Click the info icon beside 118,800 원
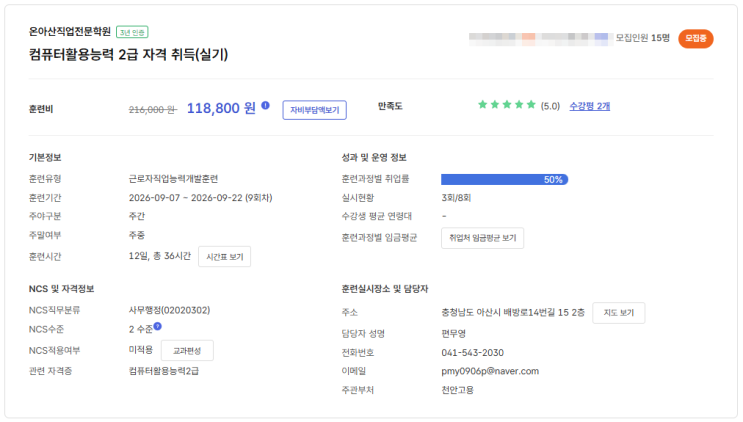 [265, 105]
